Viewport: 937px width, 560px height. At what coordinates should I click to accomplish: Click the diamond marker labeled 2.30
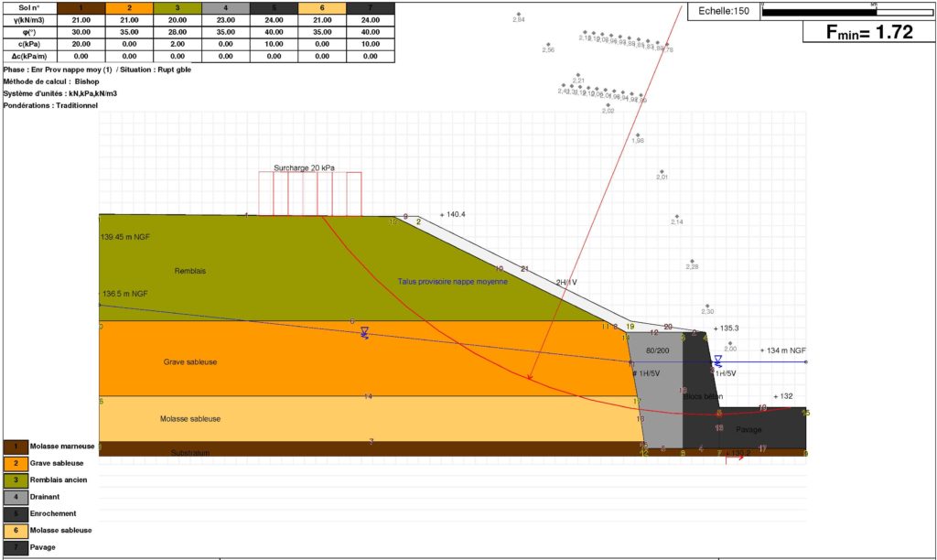click(707, 307)
